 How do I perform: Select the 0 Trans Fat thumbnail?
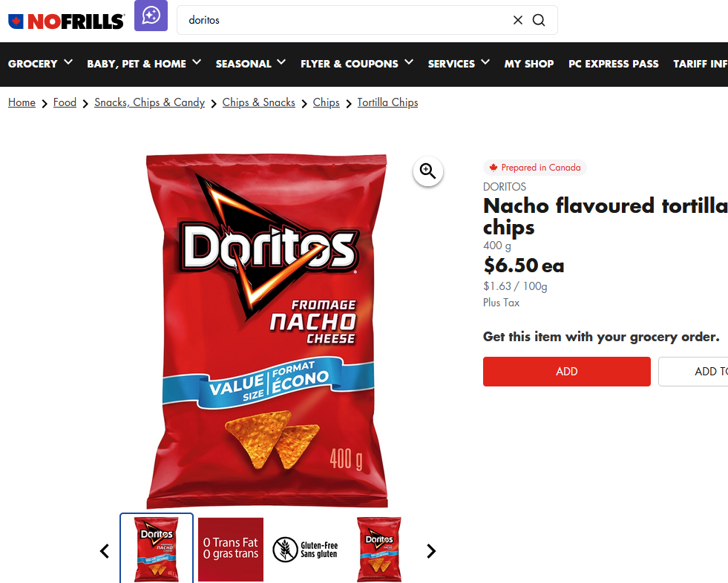coord(231,549)
